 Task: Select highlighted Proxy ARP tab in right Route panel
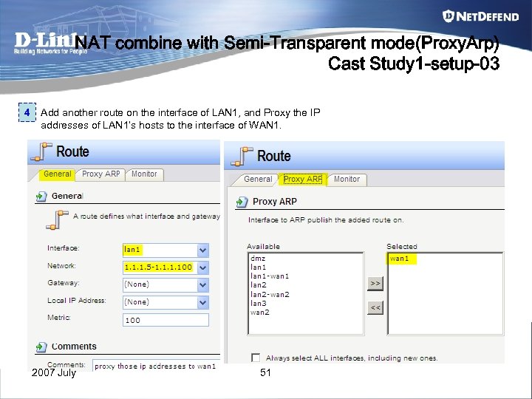tap(303, 180)
